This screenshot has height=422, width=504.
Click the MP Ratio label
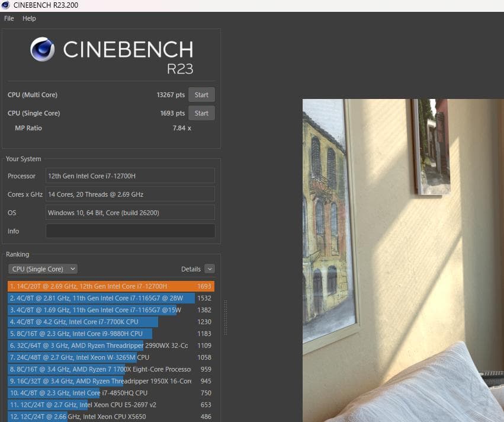coord(28,128)
